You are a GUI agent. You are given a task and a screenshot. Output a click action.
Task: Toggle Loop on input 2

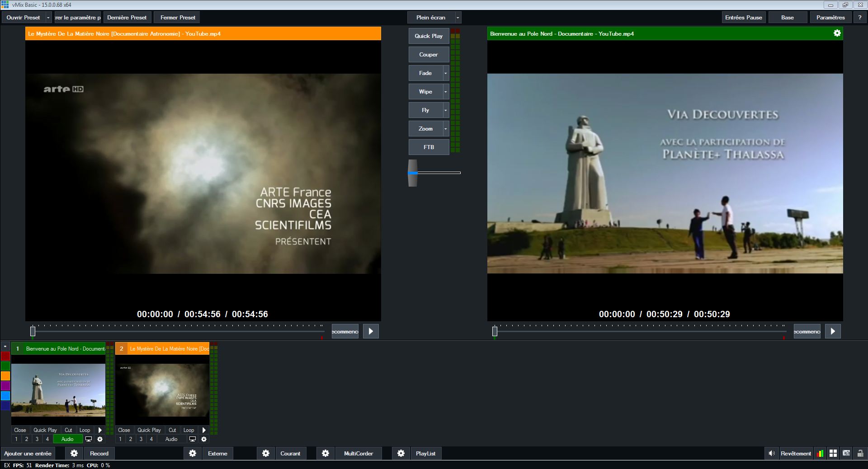[x=189, y=430]
